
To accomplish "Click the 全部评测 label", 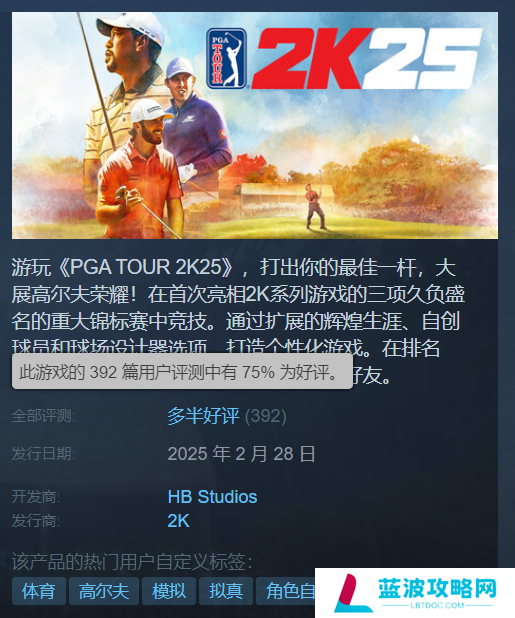I will click(43, 416).
